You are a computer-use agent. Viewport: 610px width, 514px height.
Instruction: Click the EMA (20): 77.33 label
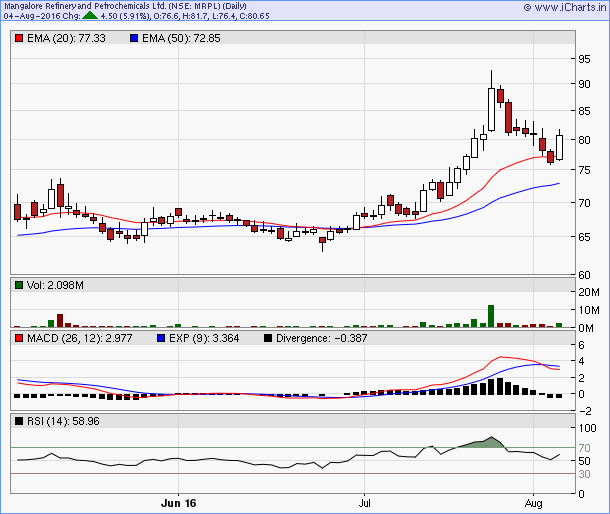[66, 38]
